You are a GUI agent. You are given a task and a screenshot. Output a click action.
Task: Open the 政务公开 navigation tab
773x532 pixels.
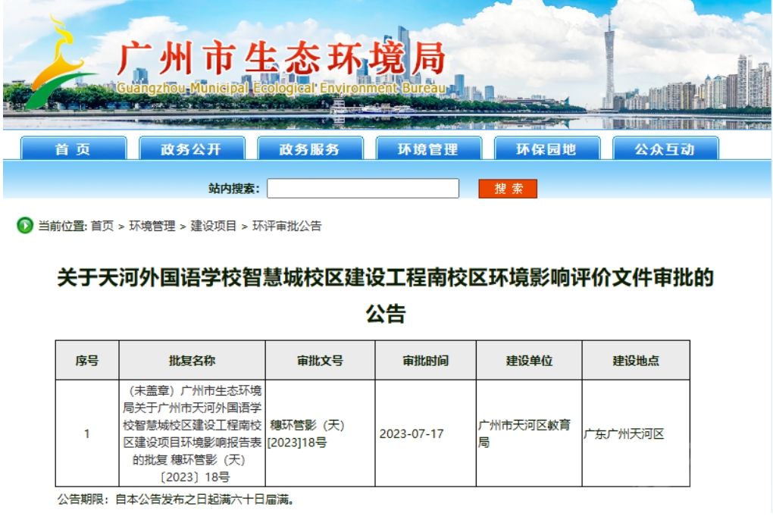(x=192, y=149)
